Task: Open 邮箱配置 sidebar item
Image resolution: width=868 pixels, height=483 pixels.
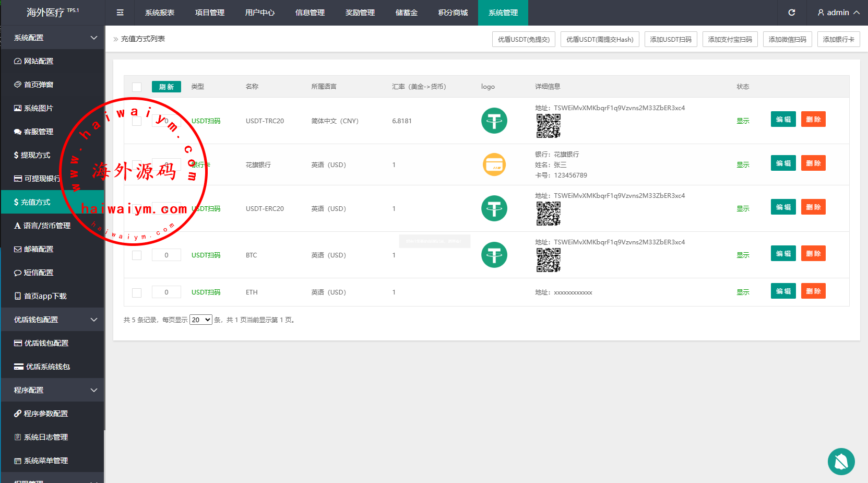Action: tap(52, 249)
